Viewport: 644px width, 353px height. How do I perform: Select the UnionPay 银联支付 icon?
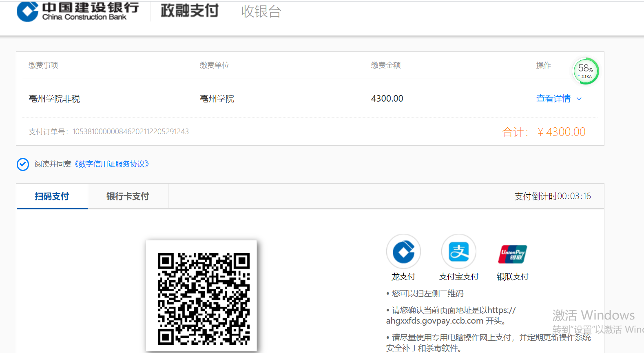click(512, 254)
